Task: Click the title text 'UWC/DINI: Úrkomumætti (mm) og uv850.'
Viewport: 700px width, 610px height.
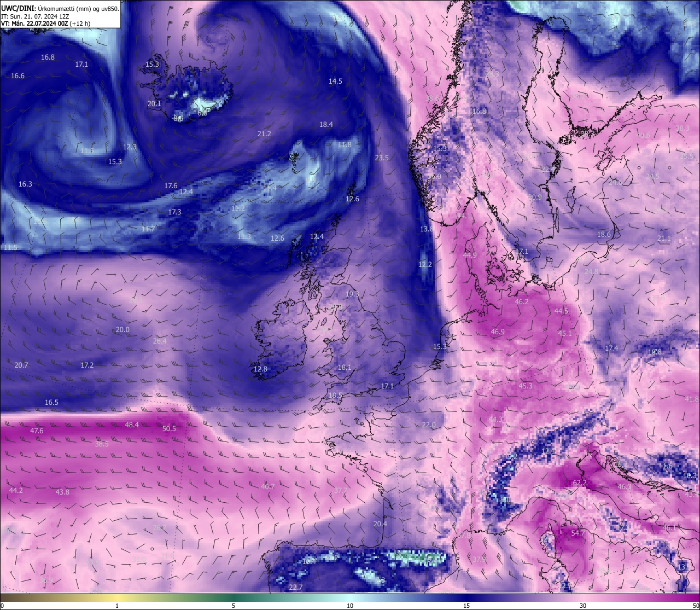Action: pos(60,8)
